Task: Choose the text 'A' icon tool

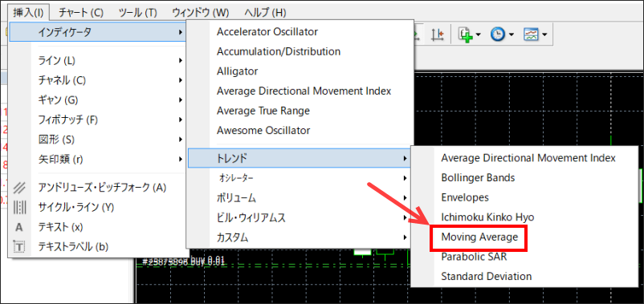Action: pyautogui.click(x=19, y=227)
